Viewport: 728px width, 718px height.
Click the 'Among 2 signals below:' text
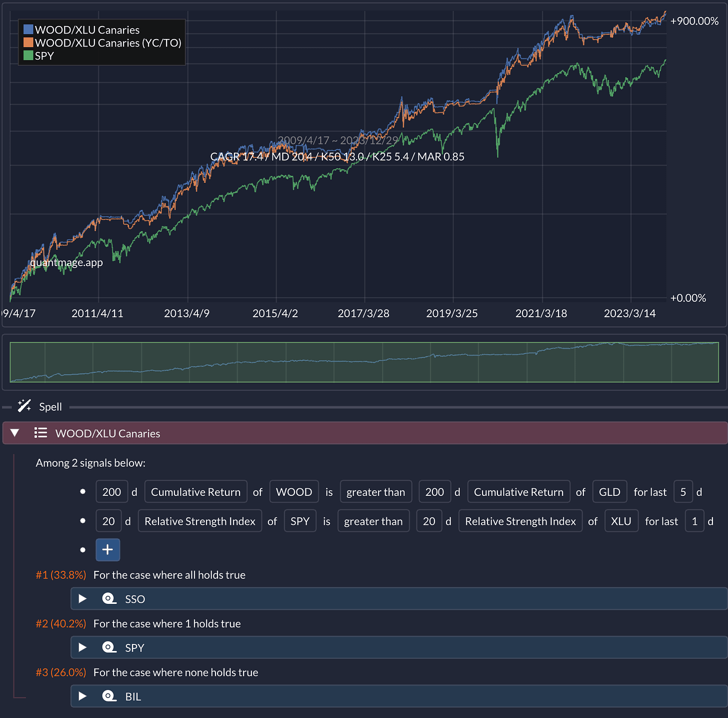point(90,463)
